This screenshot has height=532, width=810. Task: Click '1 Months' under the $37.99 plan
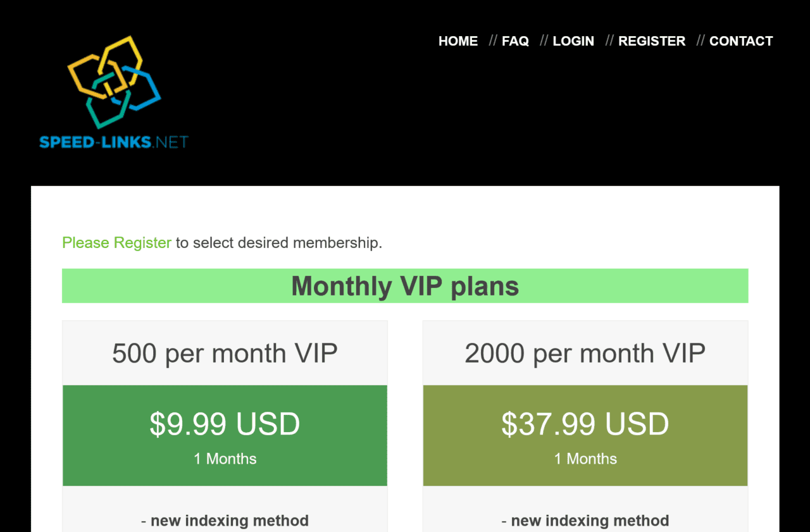coord(585,459)
